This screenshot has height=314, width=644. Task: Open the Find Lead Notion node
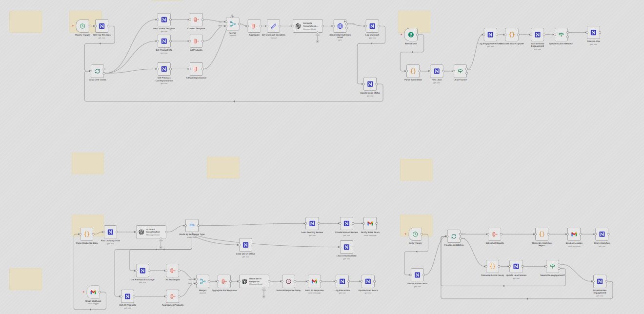(x=437, y=71)
